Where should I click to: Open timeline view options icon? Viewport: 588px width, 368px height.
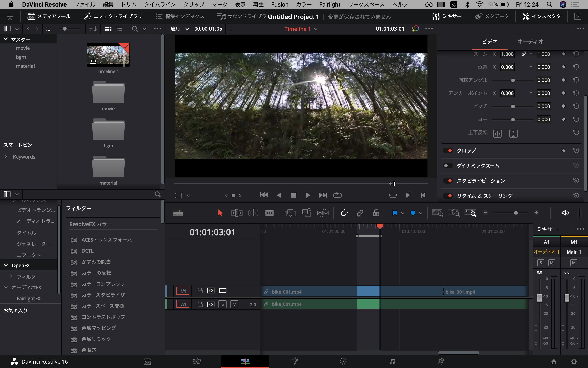pyautogui.click(x=178, y=213)
